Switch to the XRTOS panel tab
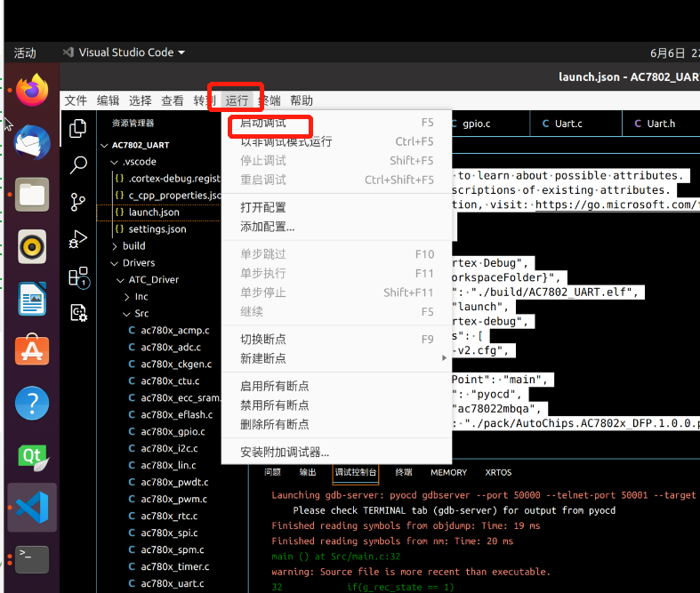Image resolution: width=700 pixels, height=593 pixels. [x=498, y=472]
